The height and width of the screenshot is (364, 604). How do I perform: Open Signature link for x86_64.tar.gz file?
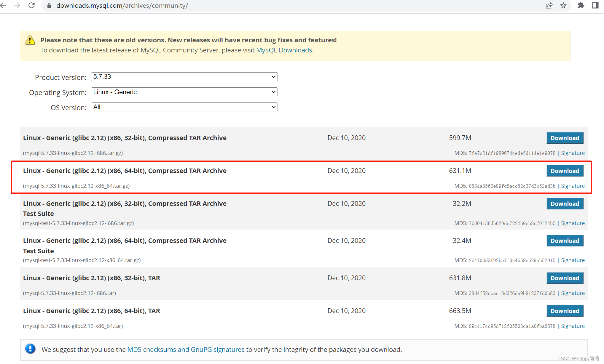[573, 186]
